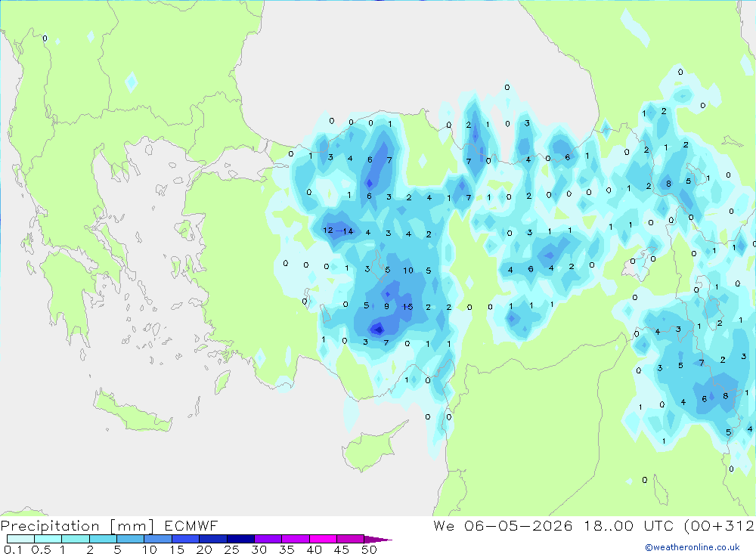
Task: Pick the 25–30 mm dark navy legend swatch
Action: (240, 539)
